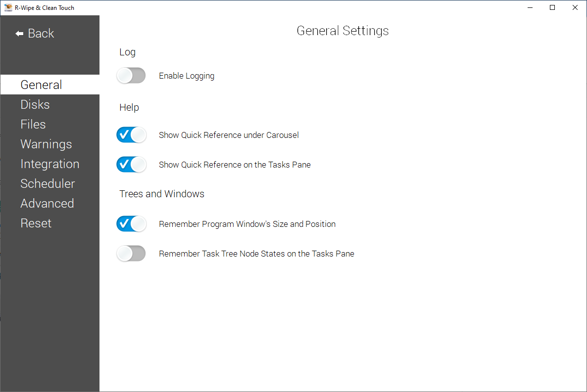Go to the Warnings settings page
The width and height of the screenshot is (587, 392).
click(46, 144)
